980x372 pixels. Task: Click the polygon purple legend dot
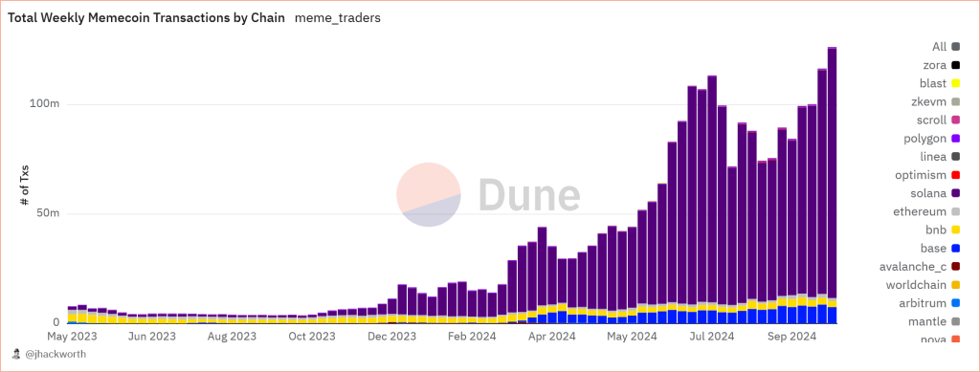point(956,139)
